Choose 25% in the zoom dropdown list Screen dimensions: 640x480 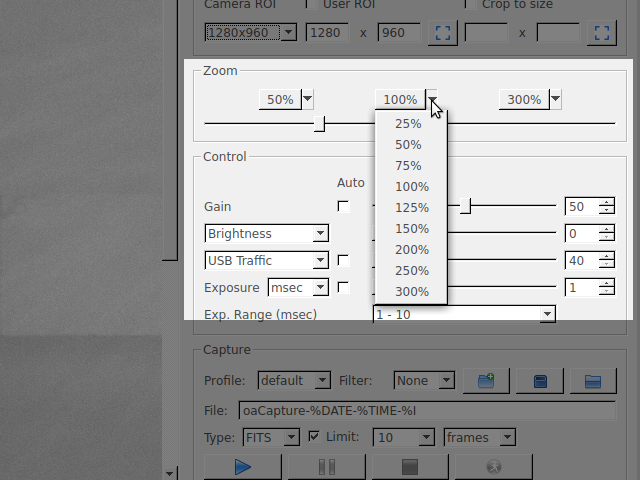pos(408,124)
